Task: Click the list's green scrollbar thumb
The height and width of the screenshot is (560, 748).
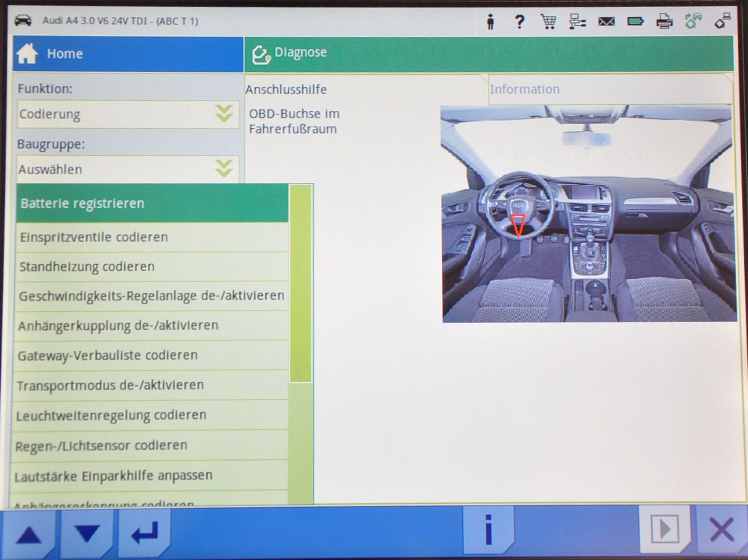Action: point(301,284)
